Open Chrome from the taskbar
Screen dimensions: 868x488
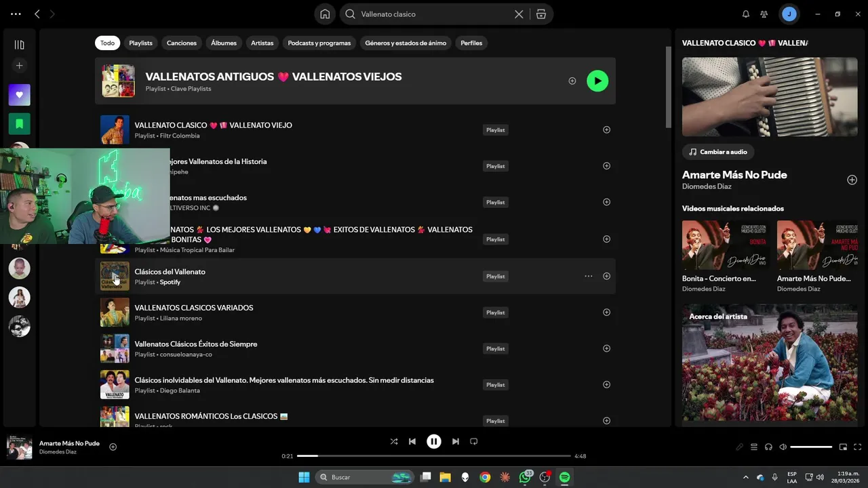click(x=485, y=477)
